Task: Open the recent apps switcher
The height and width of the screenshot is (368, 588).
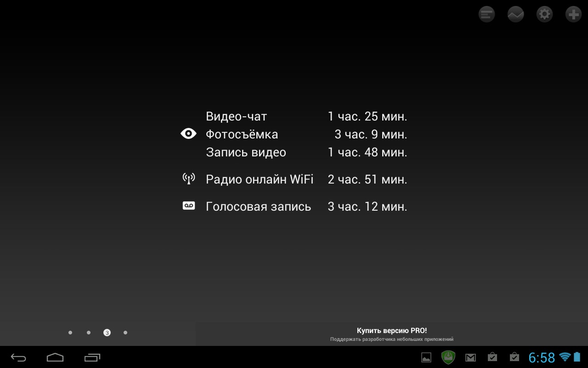Action: (x=92, y=357)
